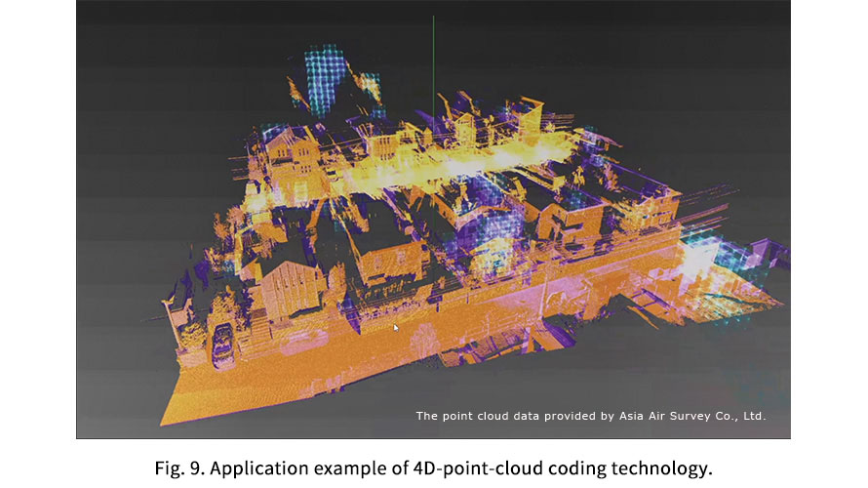Image resolution: width=868 pixels, height=488 pixels.
Task: Click the 'Fig. 9. Application example' caption text
Action: coord(433,468)
